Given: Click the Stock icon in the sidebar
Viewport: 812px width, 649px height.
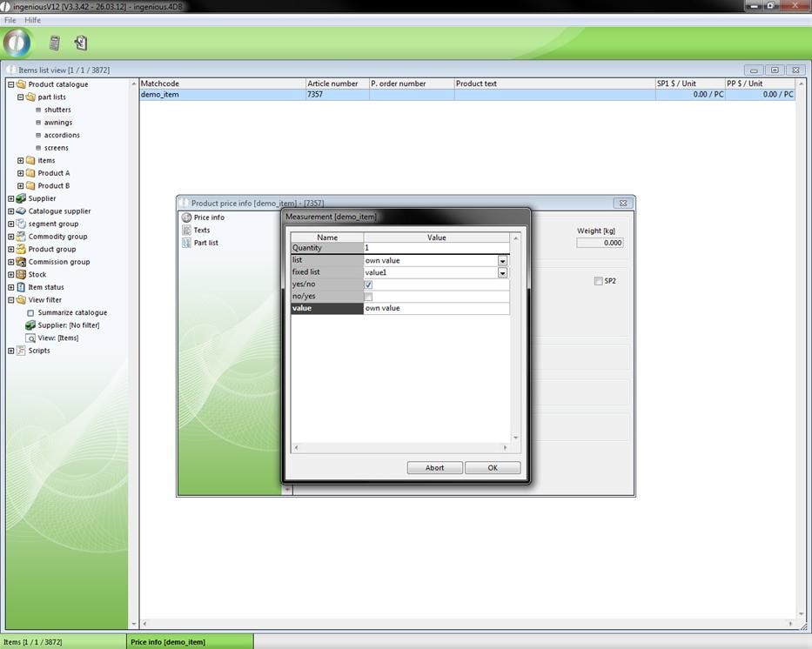Looking at the screenshot, I should pyautogui.click(x=21, y=274).
